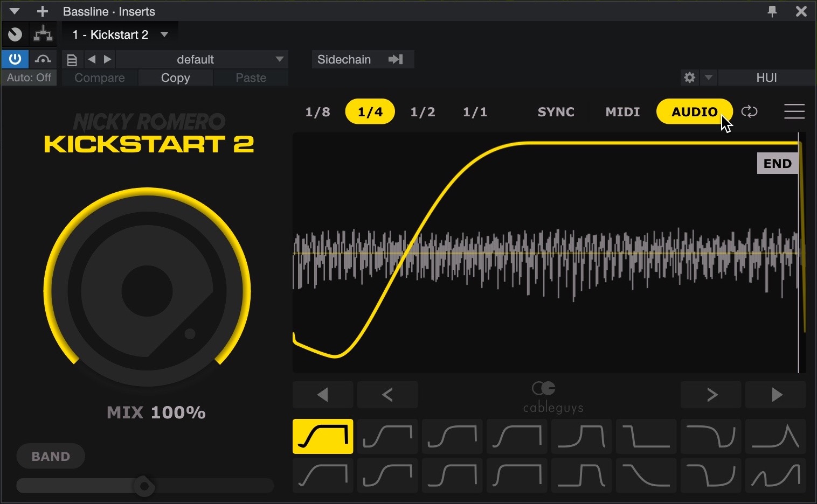Go to the next preset with the right chevron
817x504 pixels.
(x=711, y=395)
